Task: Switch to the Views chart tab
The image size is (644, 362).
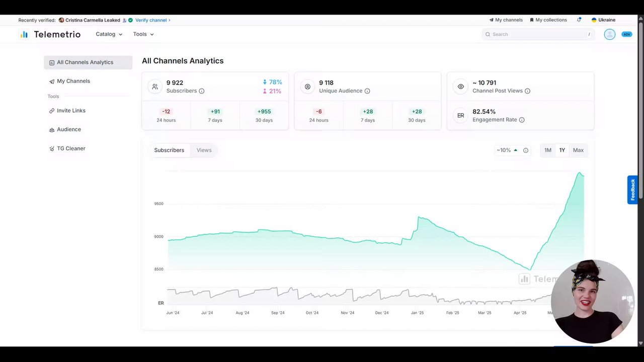Action: point(204,150)
